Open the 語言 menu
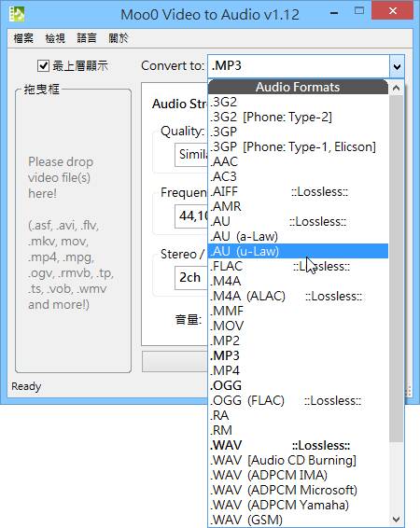This screenshot has height=528, width=420. point(87,38)
